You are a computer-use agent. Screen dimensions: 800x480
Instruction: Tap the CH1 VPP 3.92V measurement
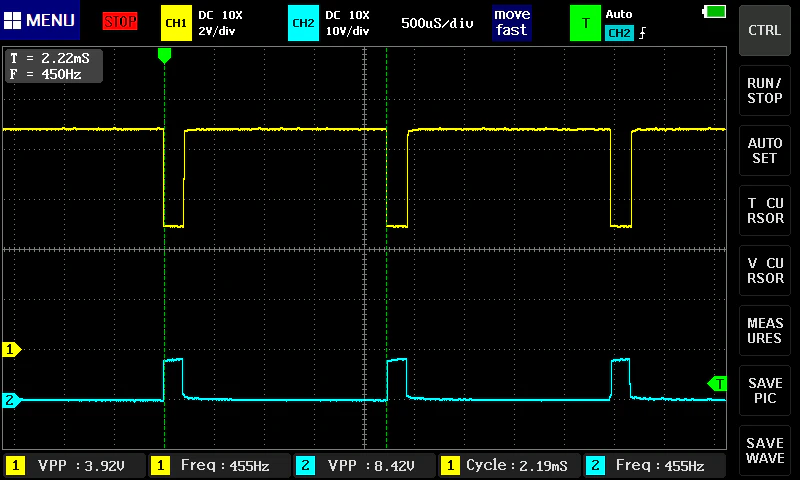74,466
